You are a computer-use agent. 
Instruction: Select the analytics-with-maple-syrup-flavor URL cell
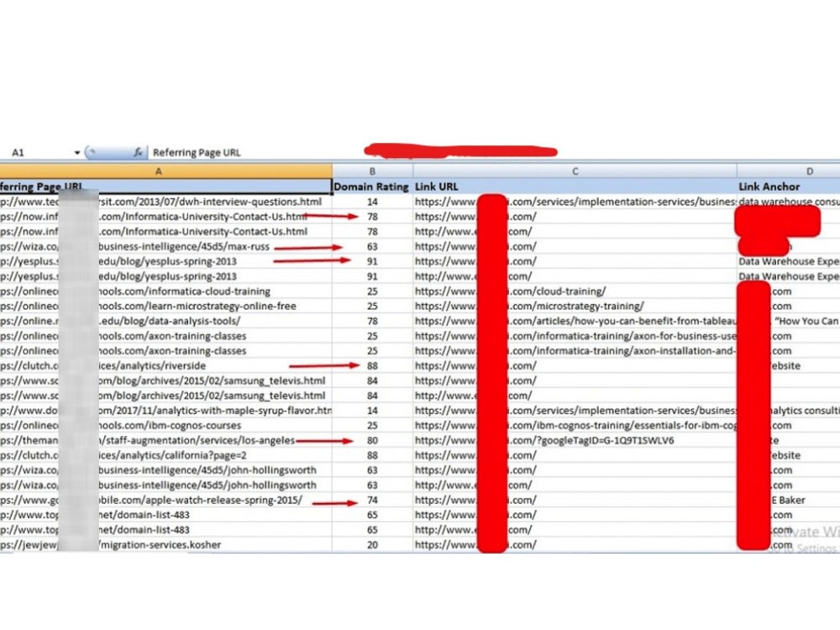[x=165, y=411]
